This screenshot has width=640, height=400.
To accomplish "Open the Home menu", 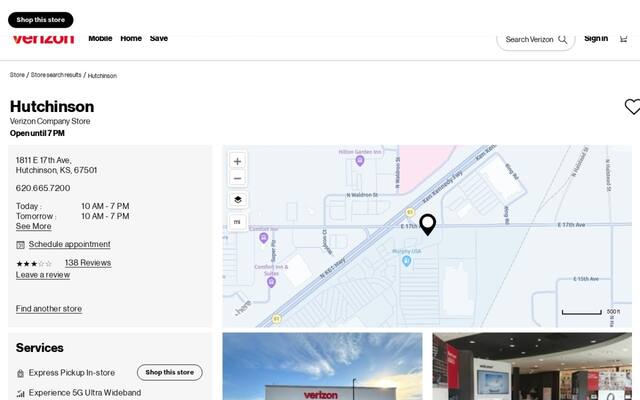I will pyautogui.click(x=131, y=38).
